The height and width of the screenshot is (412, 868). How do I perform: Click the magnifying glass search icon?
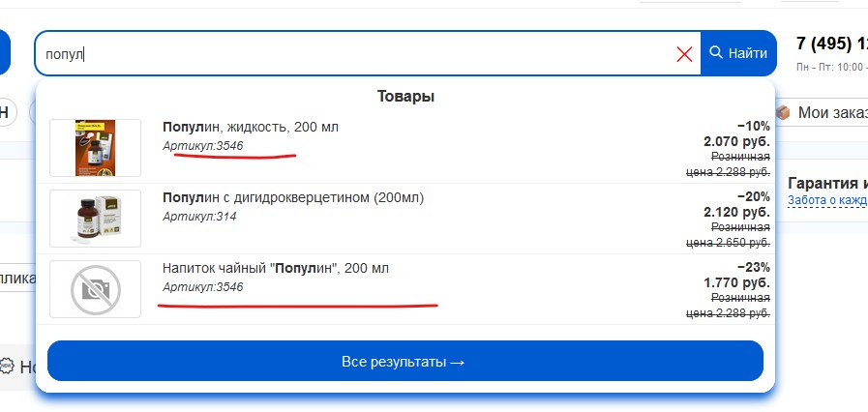[x=716, y=52]
